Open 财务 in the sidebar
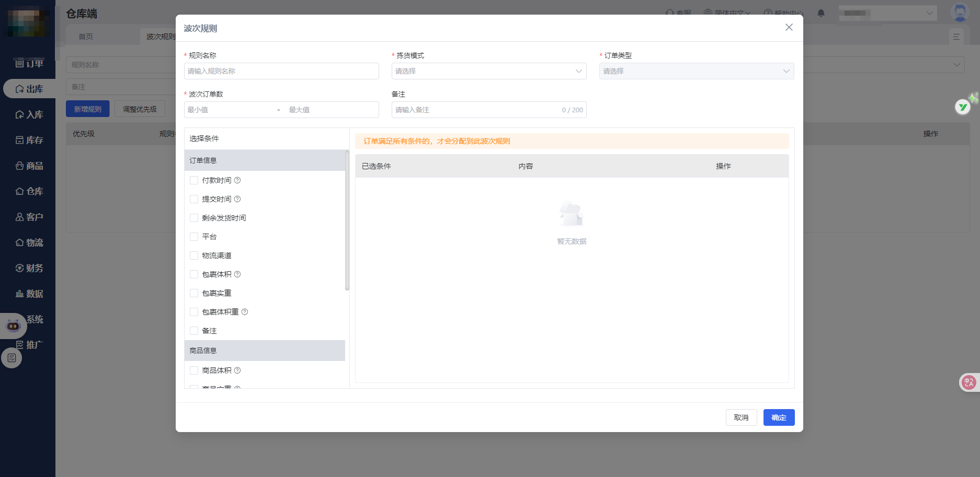The width and height of the screenshot is (980, 477). [29, 268]
